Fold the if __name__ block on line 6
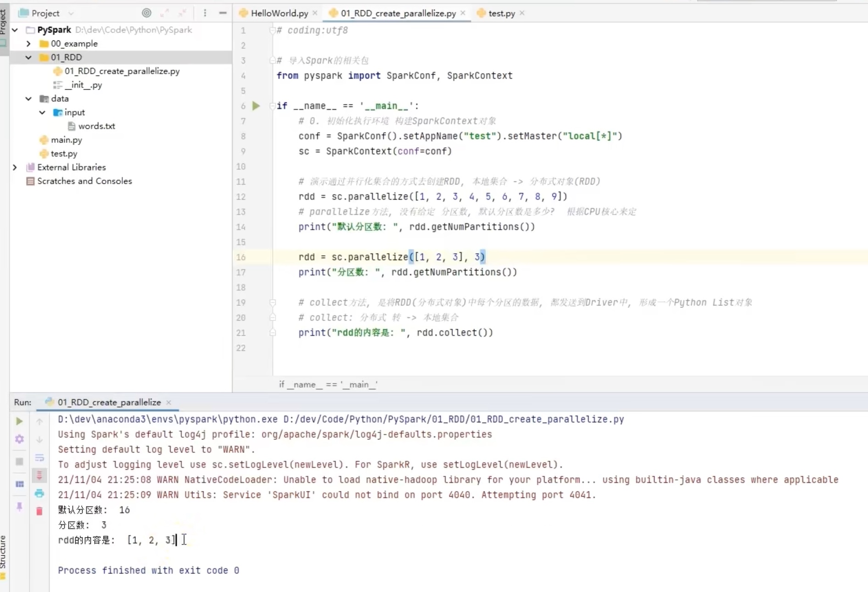This screenshot has width=868, height=592. click(x=272, y=106)
